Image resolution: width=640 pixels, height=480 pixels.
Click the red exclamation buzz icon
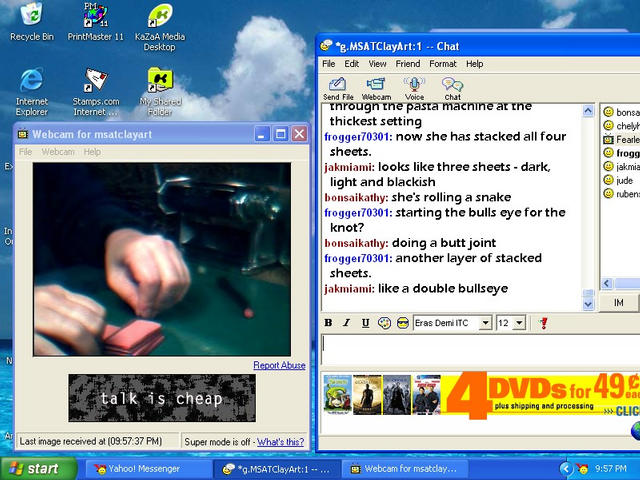coord(543,323)
